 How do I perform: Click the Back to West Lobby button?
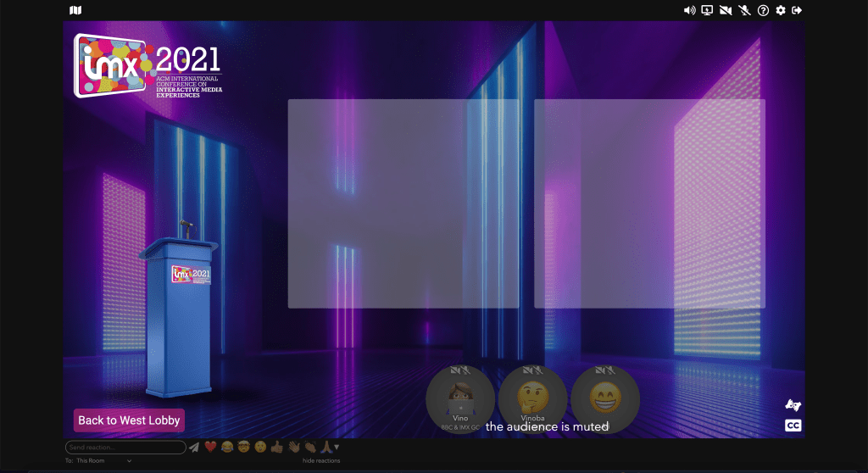click(129, 420)
